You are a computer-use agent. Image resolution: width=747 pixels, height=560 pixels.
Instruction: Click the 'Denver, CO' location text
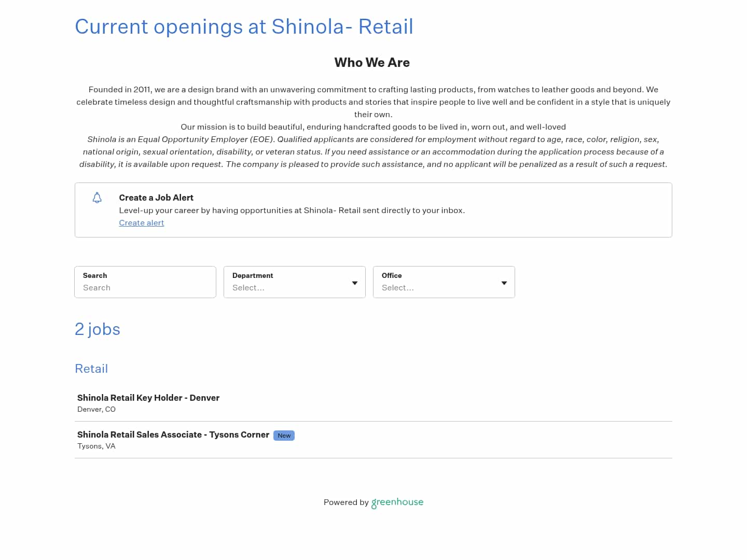pos(96,409)
